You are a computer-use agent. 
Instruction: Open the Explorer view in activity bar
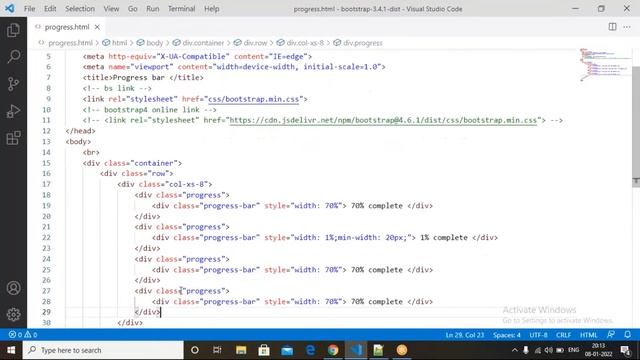13,30
